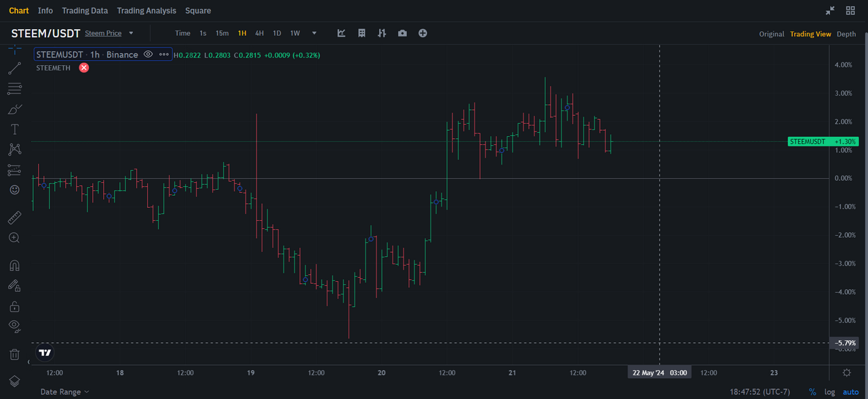Switch to Original chart view
This screenshot has width=868, height=399.
click(x=772, y=34)
